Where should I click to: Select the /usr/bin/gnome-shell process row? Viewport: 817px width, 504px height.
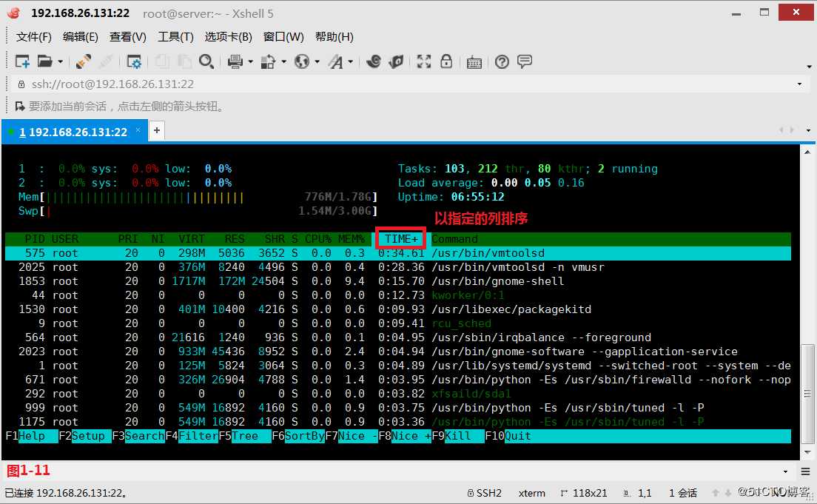(398, 281)
